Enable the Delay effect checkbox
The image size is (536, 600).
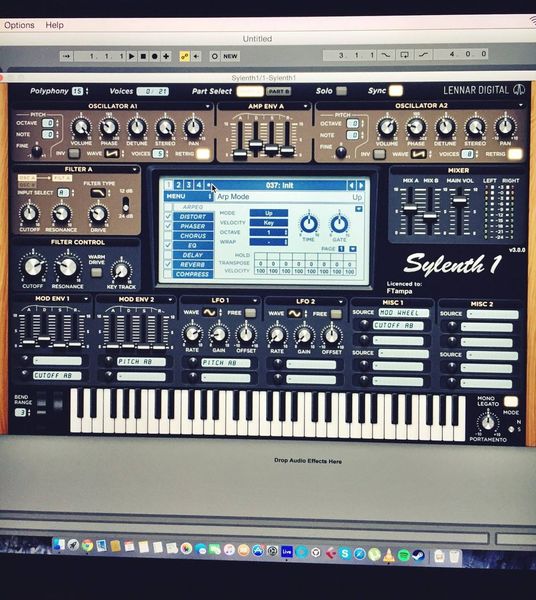pyautogui.click(x=168, y=255)
